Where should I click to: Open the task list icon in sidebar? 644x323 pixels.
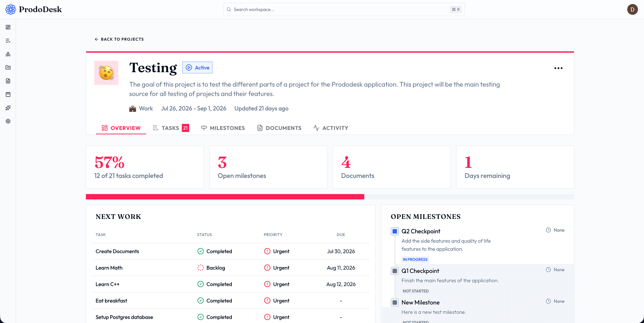tap(8, 41)
